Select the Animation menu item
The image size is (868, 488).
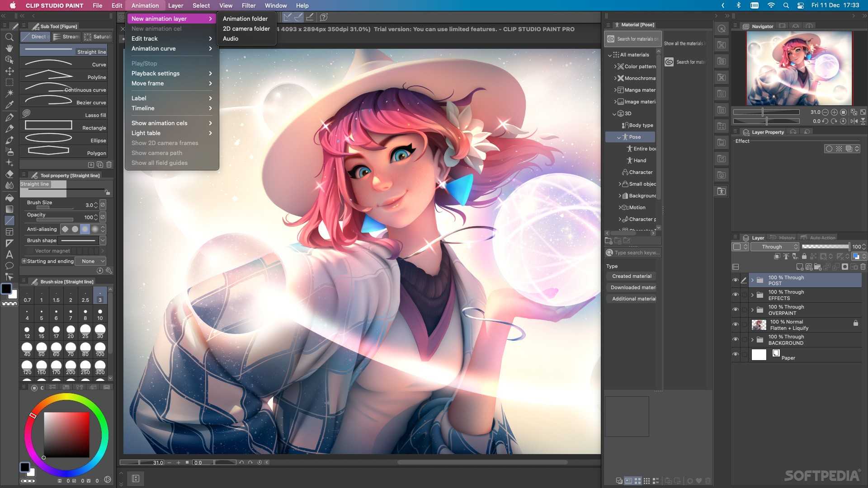145,5
